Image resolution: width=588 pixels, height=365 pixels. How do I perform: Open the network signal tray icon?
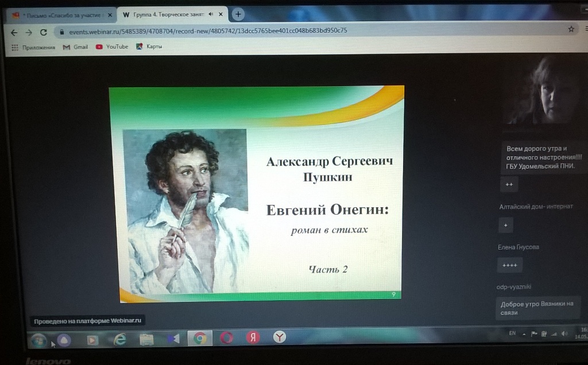(554, 334)
